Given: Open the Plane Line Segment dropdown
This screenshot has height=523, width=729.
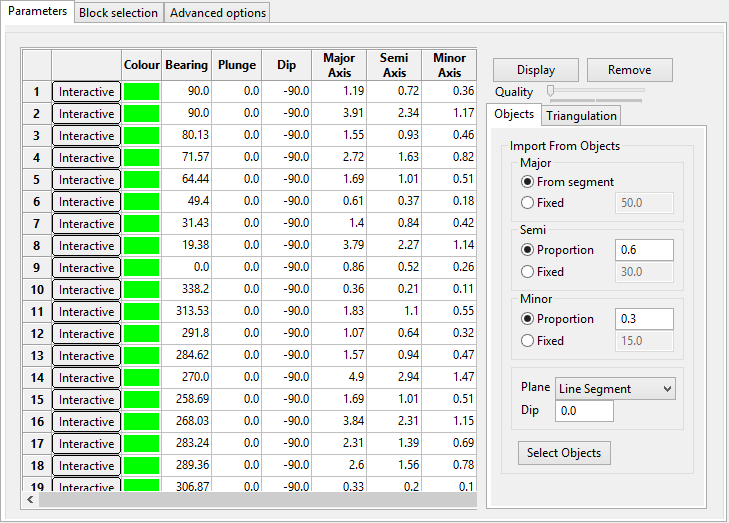Looking at the screenshot, I should (615, 388).
